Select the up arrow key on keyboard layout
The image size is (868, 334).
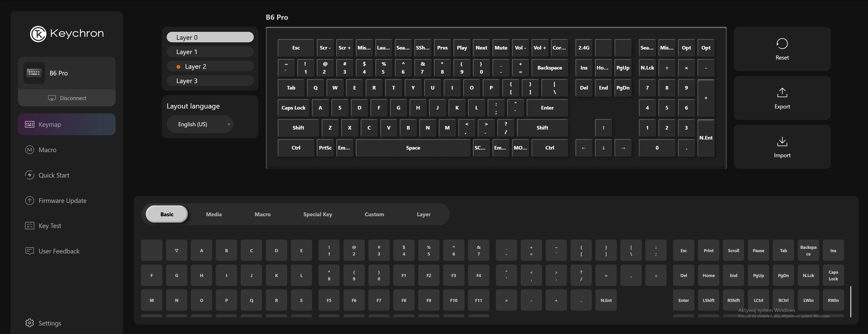pos(603,128)
